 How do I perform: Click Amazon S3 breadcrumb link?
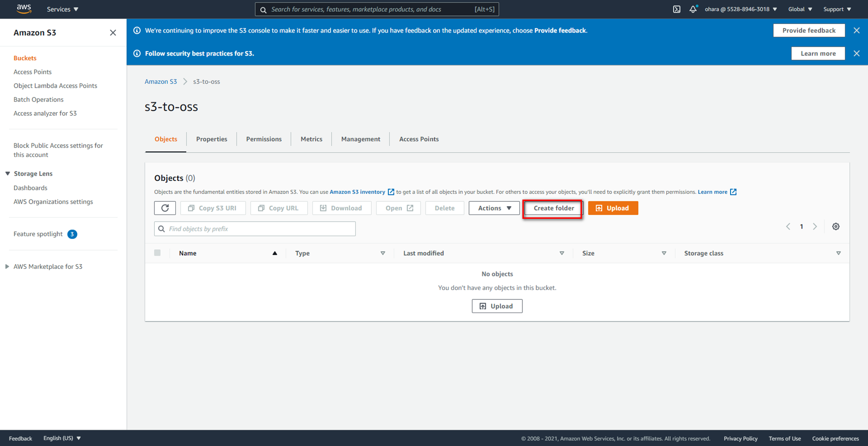pyautogui.click(x=161, y=82)
